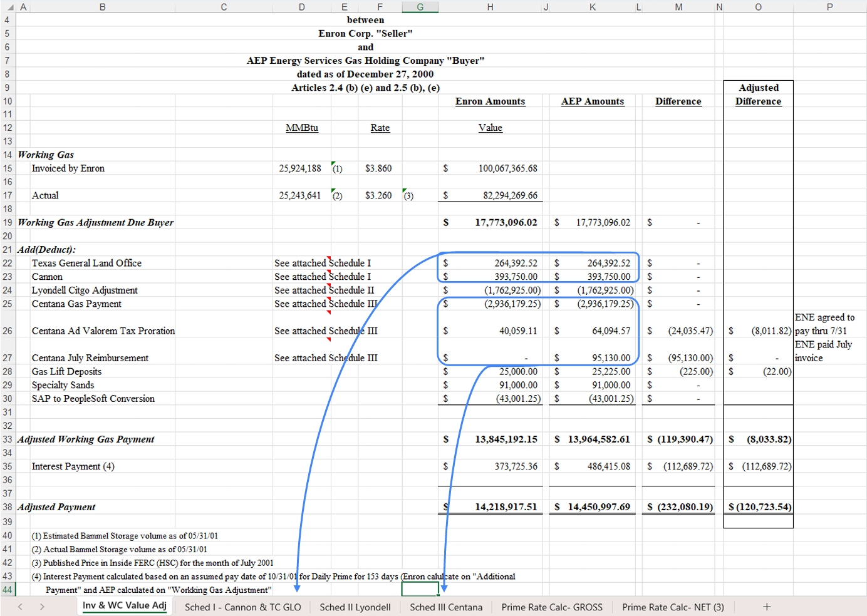Click the Select All corner triangle

click(9, 7)
